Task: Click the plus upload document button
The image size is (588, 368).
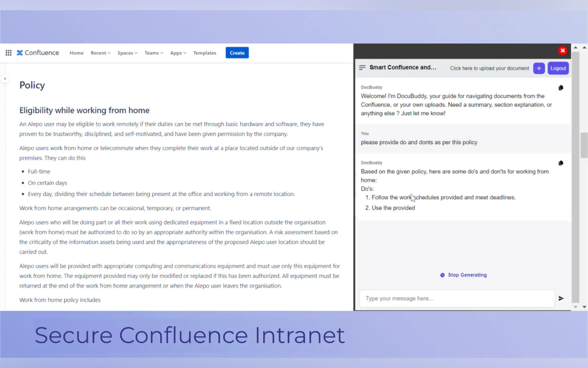Action: coord(539,68)
